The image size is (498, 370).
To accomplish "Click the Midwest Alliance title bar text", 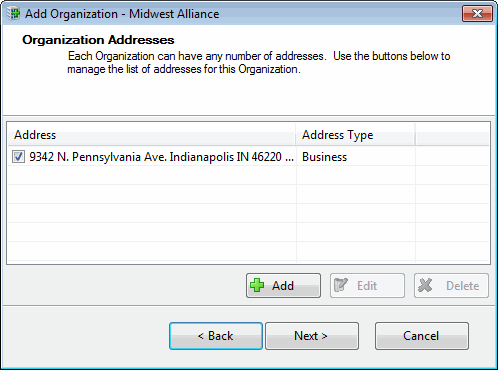I will 174,14.
